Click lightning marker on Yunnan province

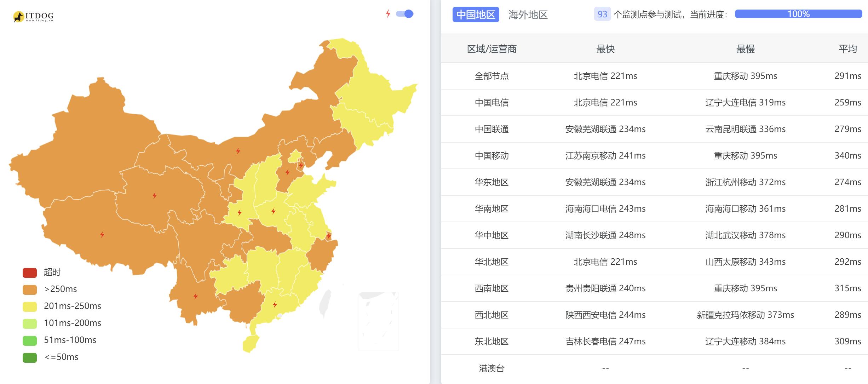point(196,296)
